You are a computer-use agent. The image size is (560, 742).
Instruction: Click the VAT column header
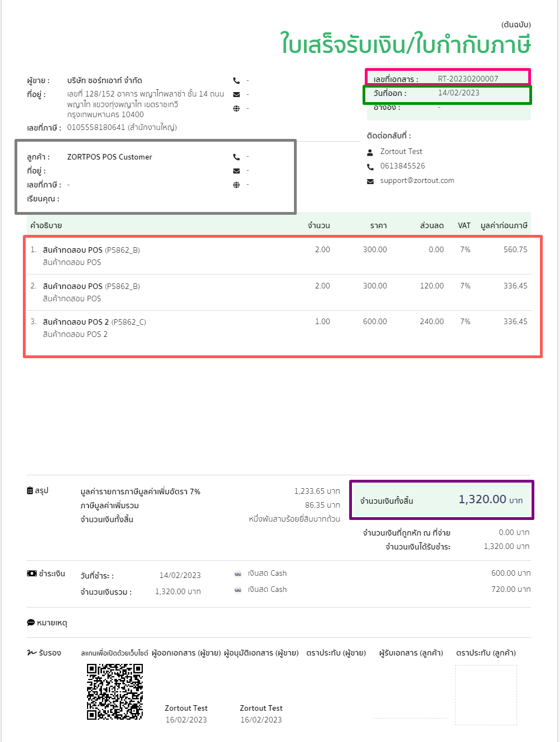pyautogui.click(x=464, y=225)
